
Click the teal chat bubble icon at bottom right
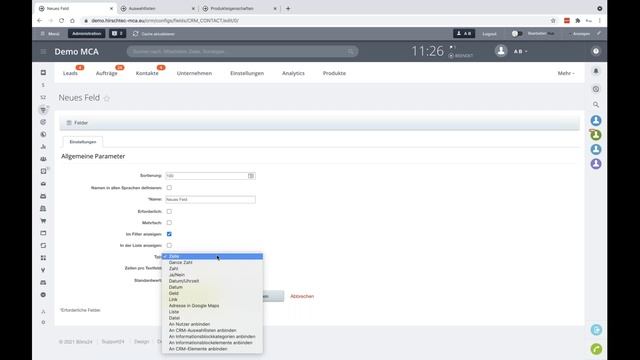coord(596,330)
